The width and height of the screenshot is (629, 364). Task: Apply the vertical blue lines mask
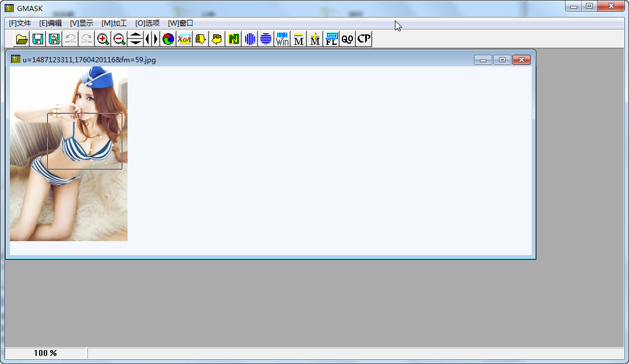coord(250,39)
